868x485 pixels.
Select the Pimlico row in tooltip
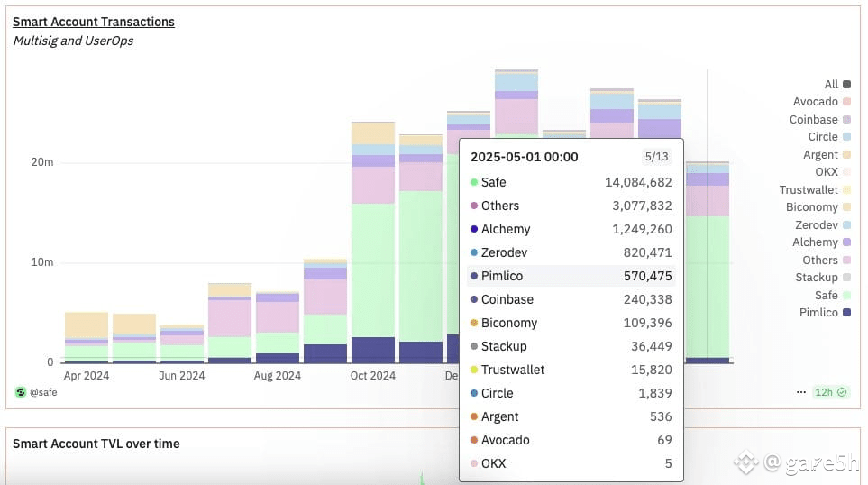(x=571, y=276)
